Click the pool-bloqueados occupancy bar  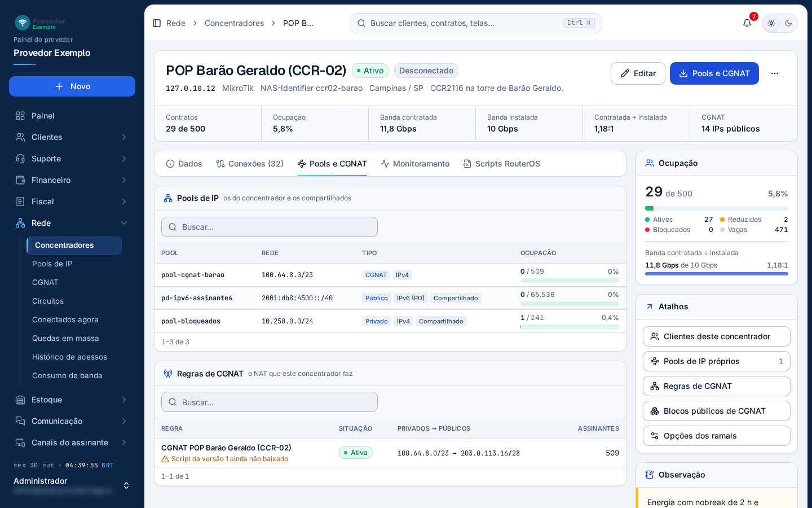570,326
